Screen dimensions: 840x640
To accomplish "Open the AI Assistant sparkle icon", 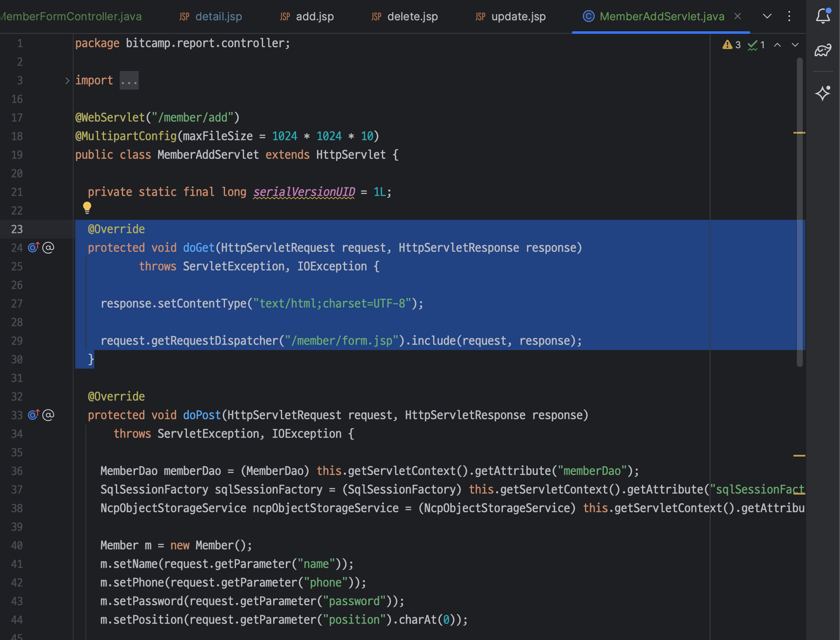I will (x=823, y=93).
